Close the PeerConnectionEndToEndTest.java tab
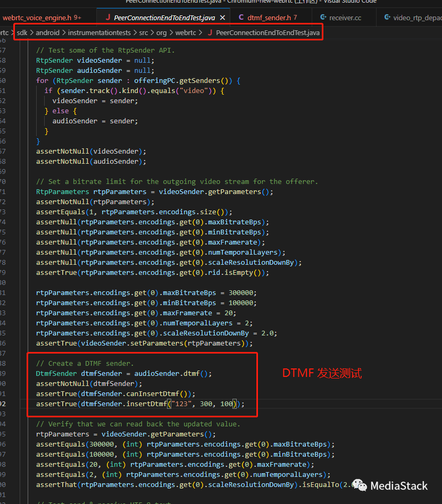Screen dimensions: 442x504 coord(222,18)
